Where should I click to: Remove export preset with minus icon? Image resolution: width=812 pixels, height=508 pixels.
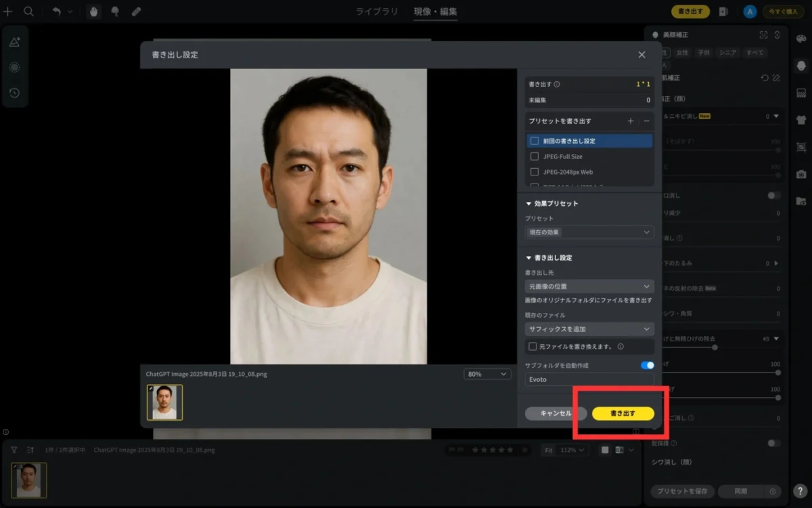pyautogui.click(x=646, y=121)
